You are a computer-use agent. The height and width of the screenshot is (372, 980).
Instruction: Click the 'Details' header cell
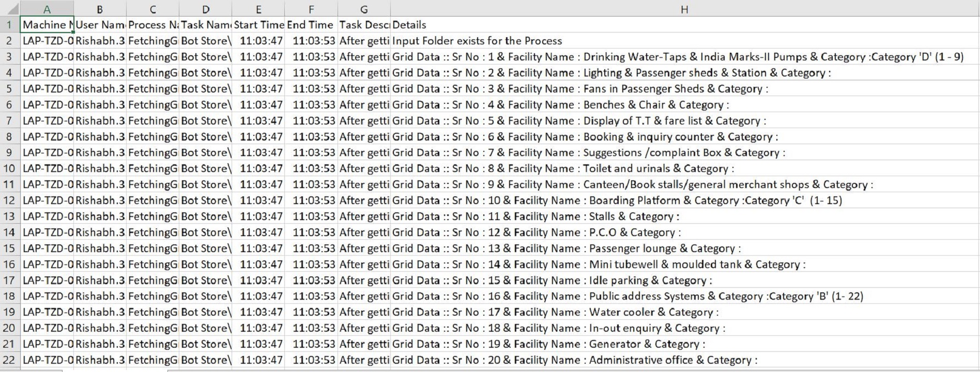(x=684, y=25)
